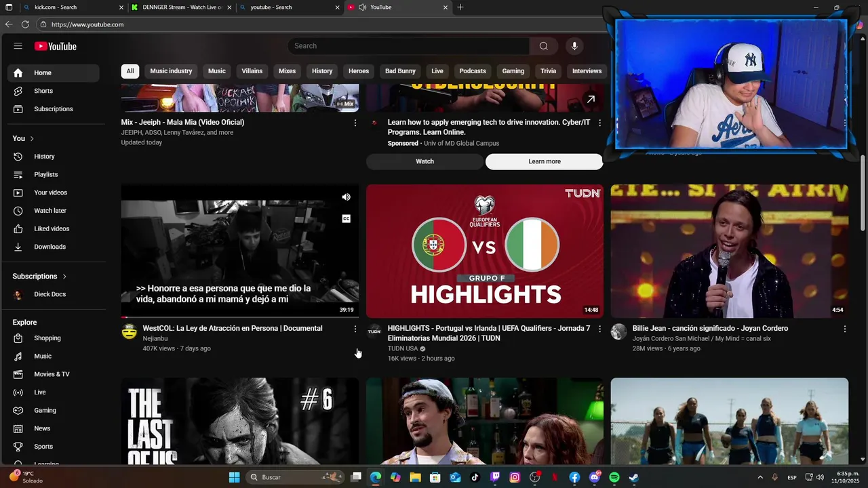The width and height of the screenshot is (868, 488).
Task: Open more options for Mala Mia mix
Action: coord(355,123)
